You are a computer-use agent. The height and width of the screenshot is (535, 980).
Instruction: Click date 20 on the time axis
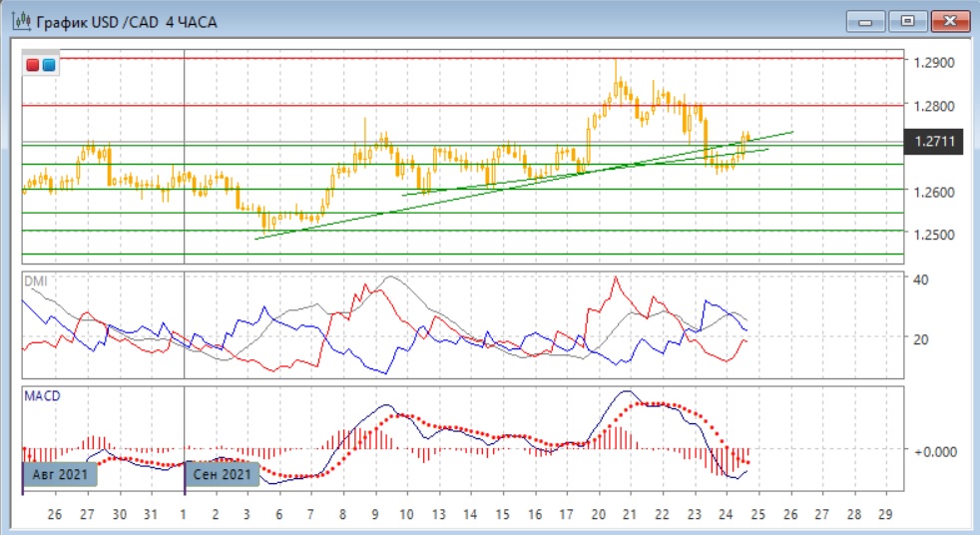(598, 514)
